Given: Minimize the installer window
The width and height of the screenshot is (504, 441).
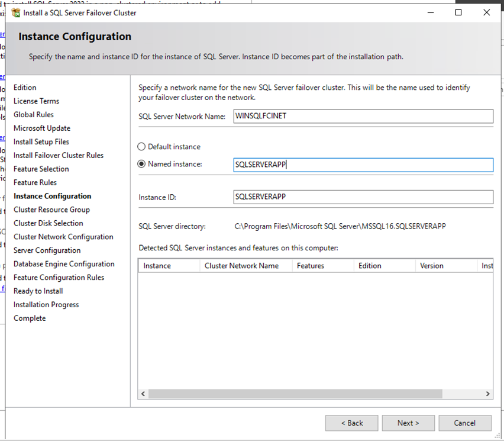Looking at the screenshot, I should pos(430,12).
